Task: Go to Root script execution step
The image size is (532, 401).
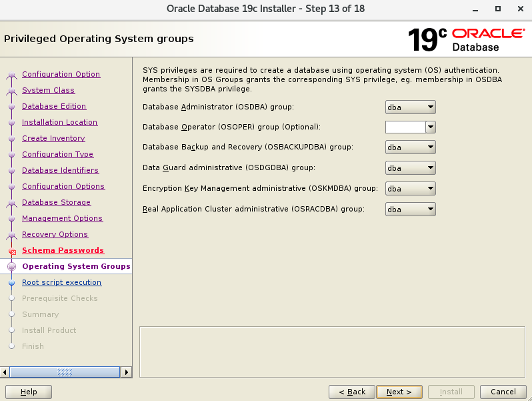Action: [62, 282]
